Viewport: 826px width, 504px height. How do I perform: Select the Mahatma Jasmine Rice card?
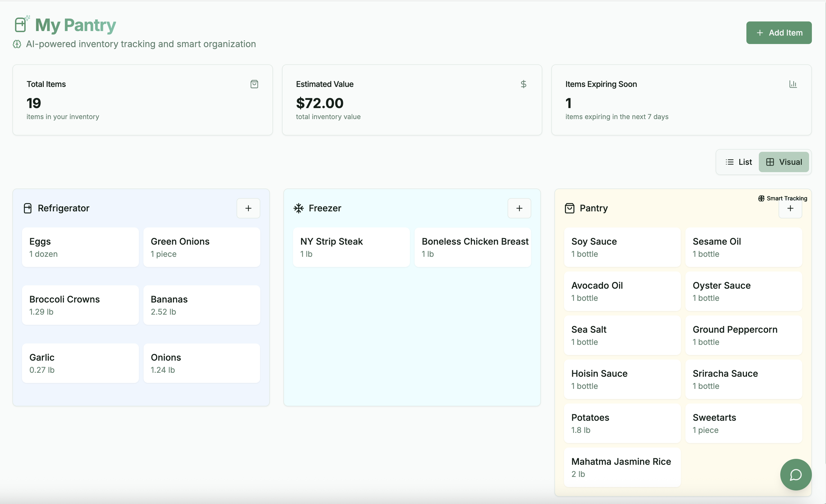(x=622, y=467)
